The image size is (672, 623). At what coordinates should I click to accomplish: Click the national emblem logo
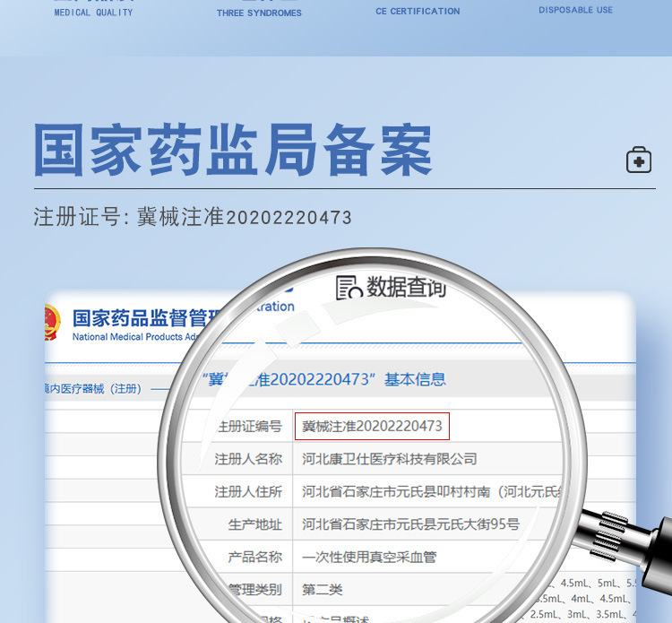(52, 323)
